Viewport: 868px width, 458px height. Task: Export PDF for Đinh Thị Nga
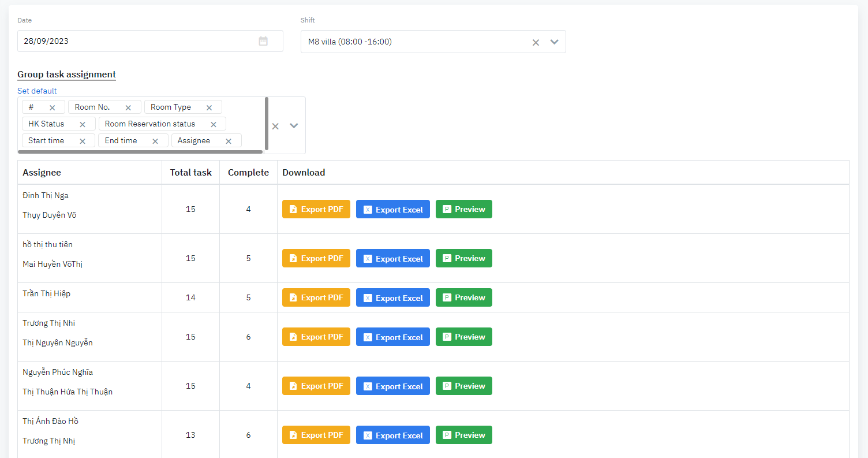[x=316, y=209]
